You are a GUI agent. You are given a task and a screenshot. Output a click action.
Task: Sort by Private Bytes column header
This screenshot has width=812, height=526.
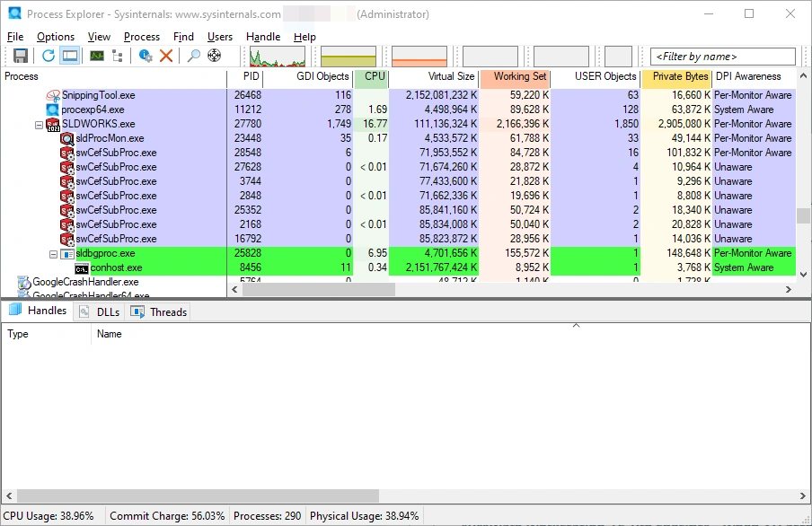point(677,76)
